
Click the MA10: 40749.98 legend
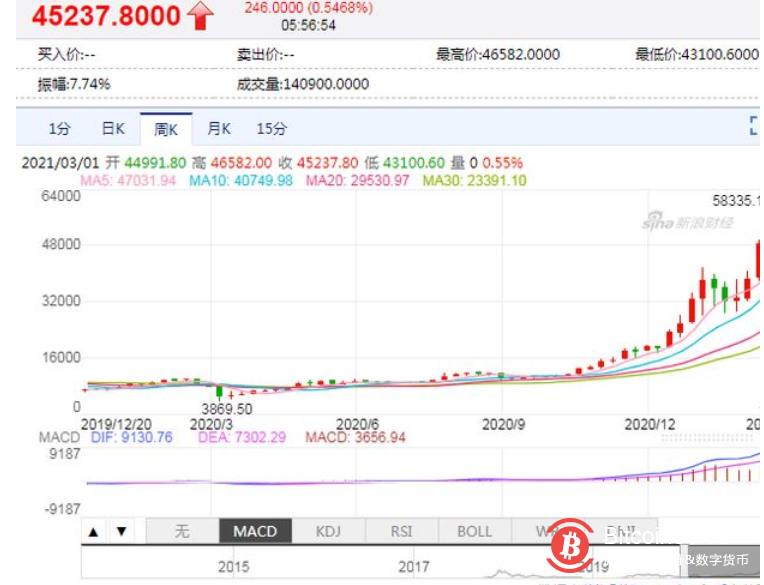[x=241, y=181]
